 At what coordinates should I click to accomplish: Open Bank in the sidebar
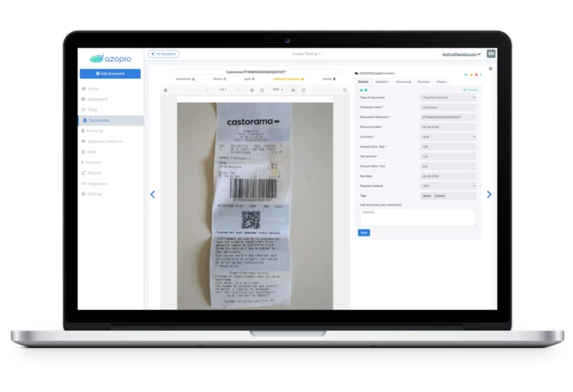click(89, 152)
